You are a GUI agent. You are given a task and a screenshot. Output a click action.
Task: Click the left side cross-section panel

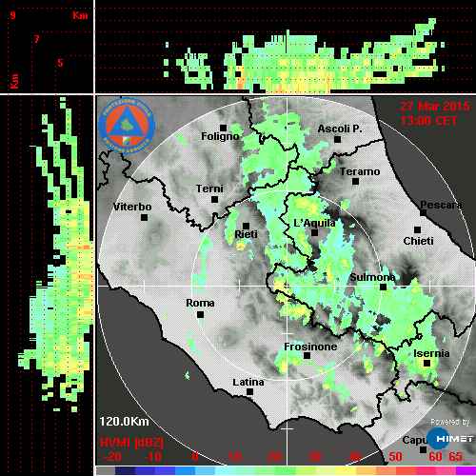47,285
